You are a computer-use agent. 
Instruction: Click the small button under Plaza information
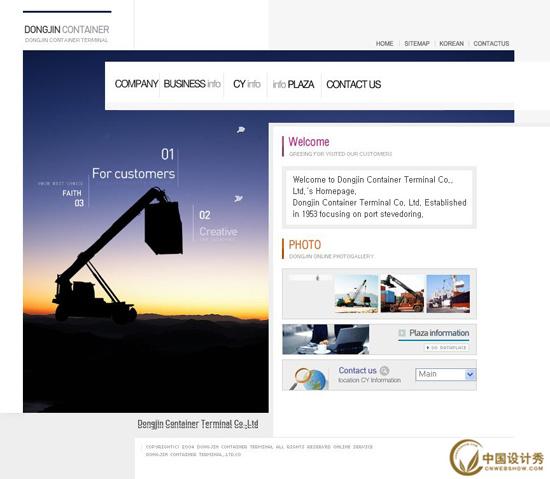pyautogui.click(x=446, y=347)
